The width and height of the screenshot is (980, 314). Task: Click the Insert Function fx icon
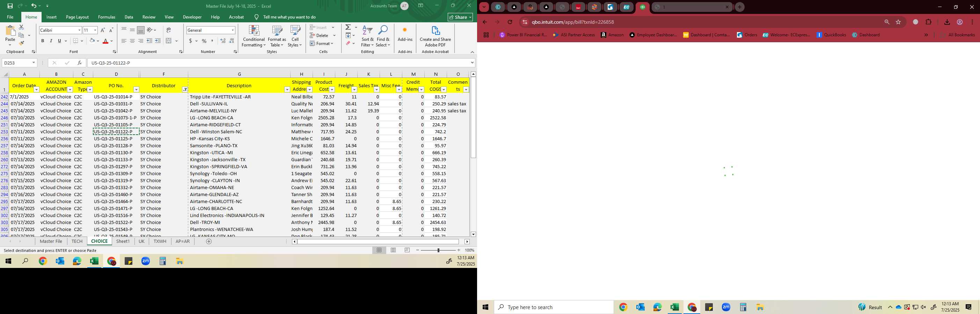80,63
